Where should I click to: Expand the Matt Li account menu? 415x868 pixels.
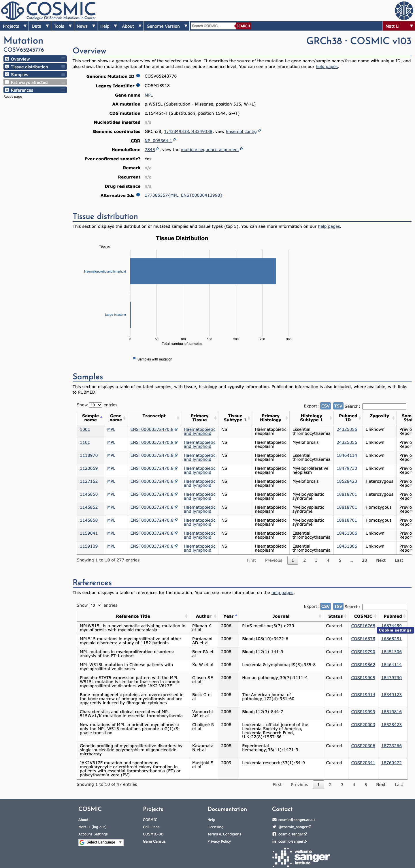click(399, 26)
